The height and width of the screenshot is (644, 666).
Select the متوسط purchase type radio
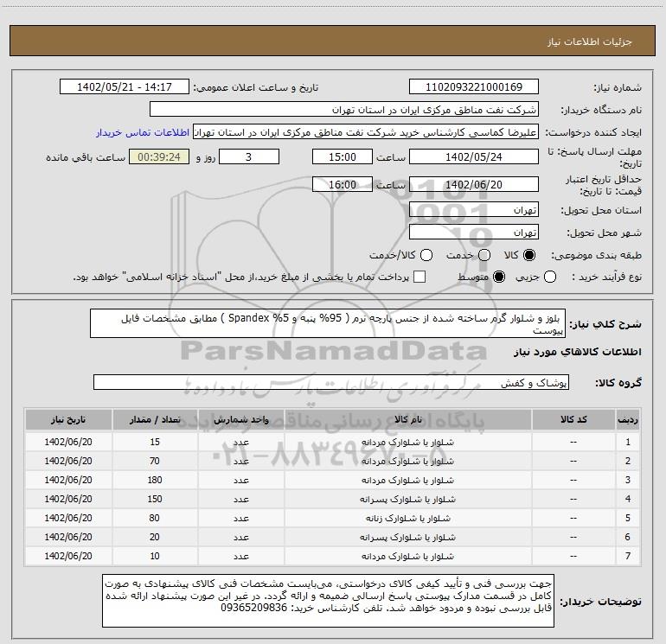[x=499, y=277]
